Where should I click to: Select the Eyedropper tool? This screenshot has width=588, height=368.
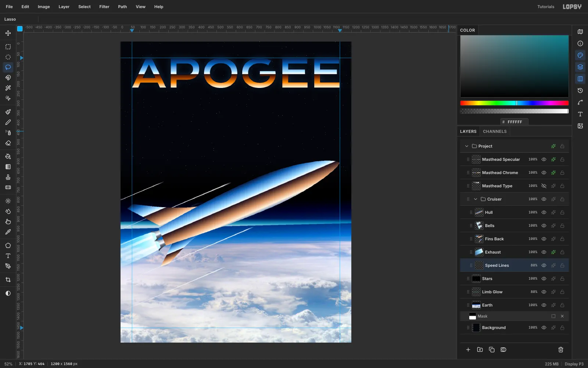pos(8,232)
